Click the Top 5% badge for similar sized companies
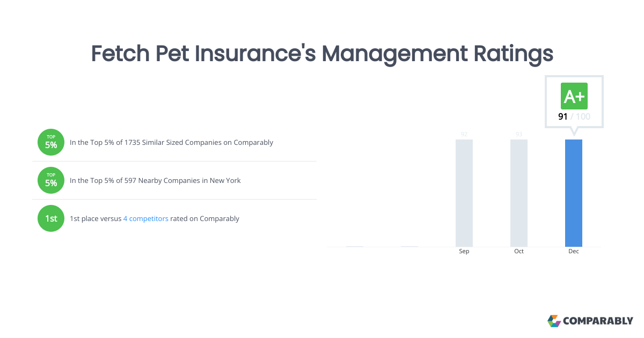This screenshot has width=644, height=338. (x=51, y=142)
